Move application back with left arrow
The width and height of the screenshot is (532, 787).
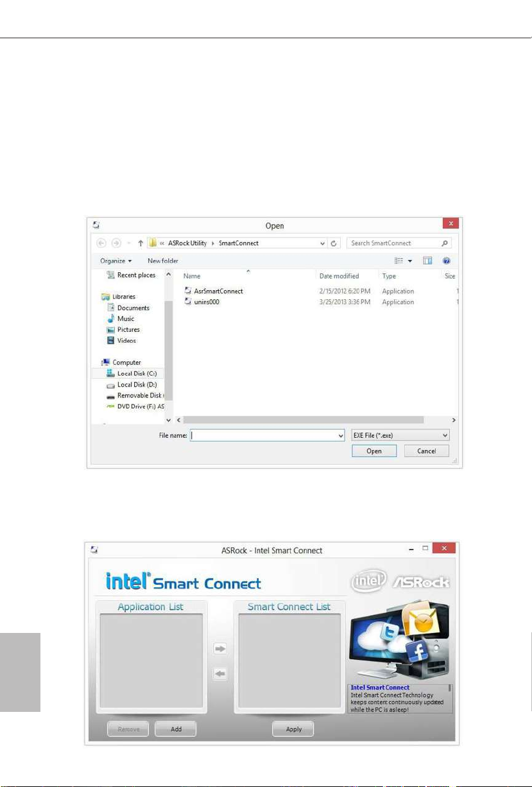pyautogui.click(x=220, y=674)
